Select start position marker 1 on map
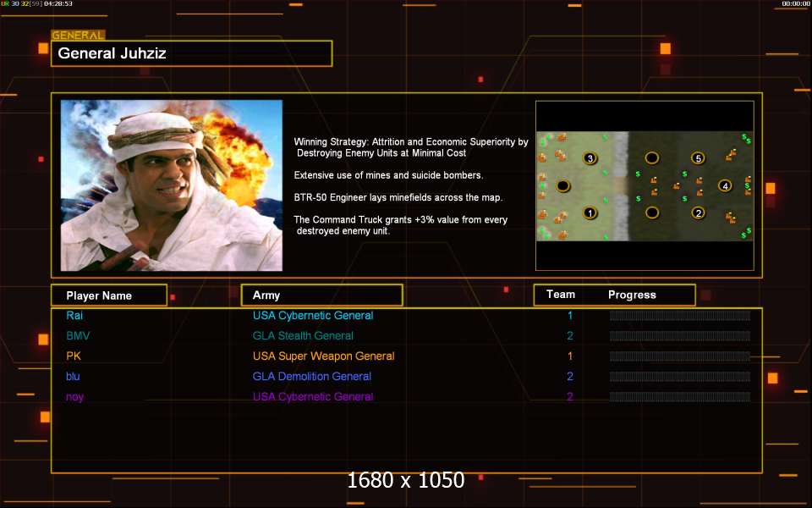This screenshot has width=812, height=508. (590, 213)
